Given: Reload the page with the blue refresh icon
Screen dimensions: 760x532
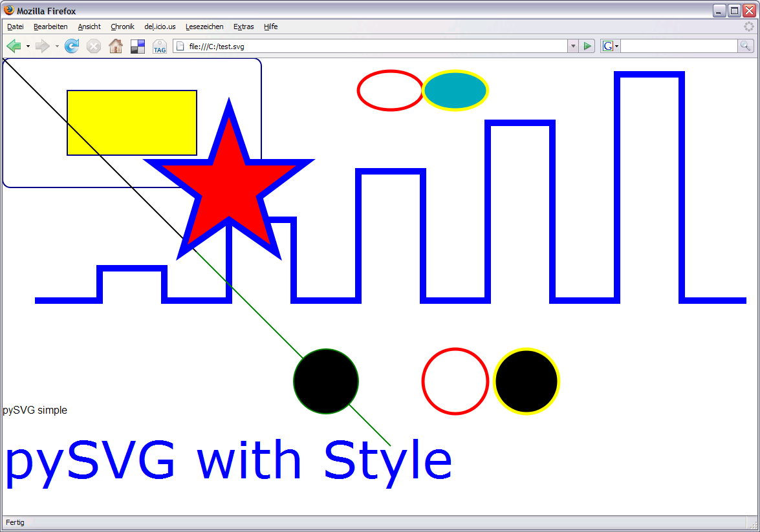Looking at the screenshot, I should tap(72, 46).
